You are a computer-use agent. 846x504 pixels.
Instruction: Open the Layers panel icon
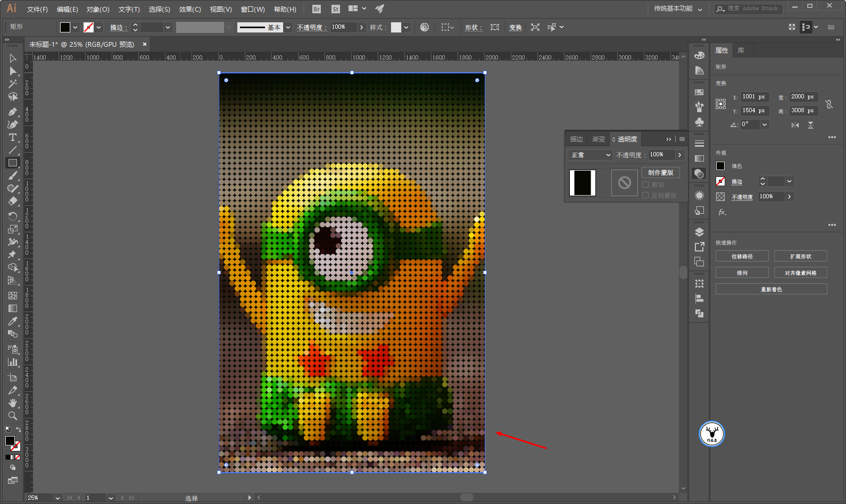[x=699, y=232]
